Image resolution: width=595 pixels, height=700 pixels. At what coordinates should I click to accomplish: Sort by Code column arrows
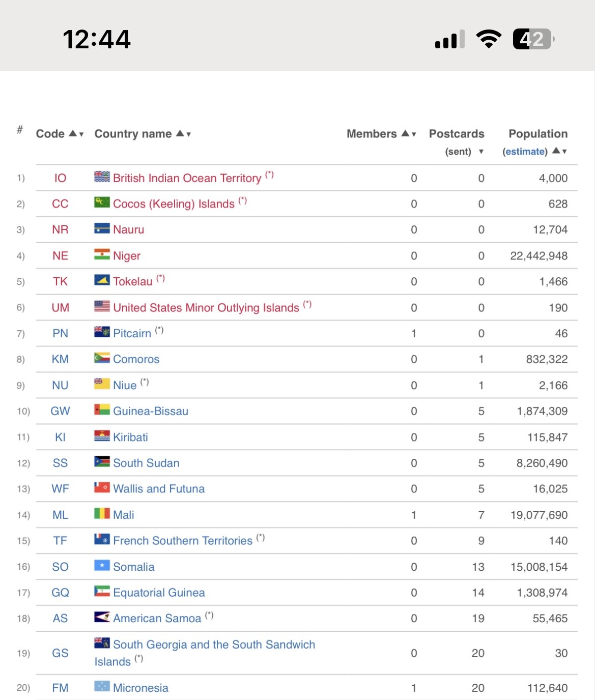[76, 134]
